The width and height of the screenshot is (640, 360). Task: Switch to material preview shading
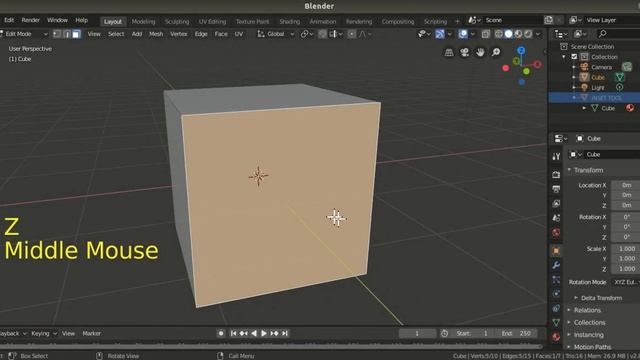518,34
